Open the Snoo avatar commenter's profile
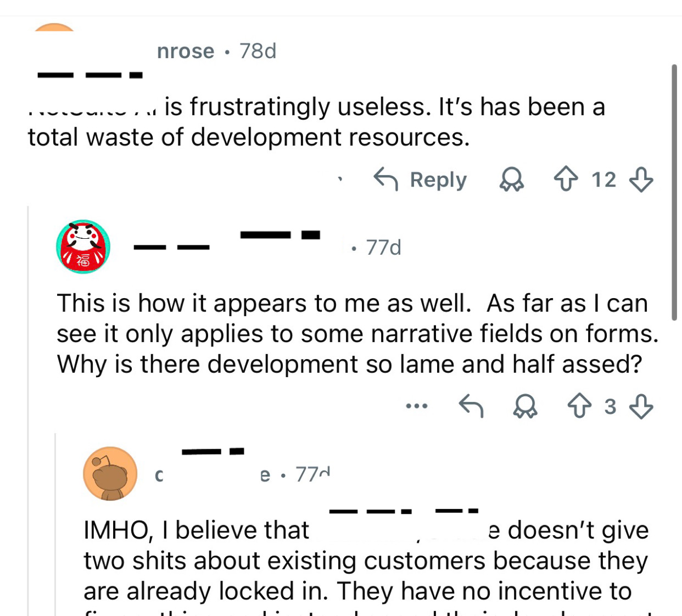Screen dimensions: 682x616 [x=110, y=473]
